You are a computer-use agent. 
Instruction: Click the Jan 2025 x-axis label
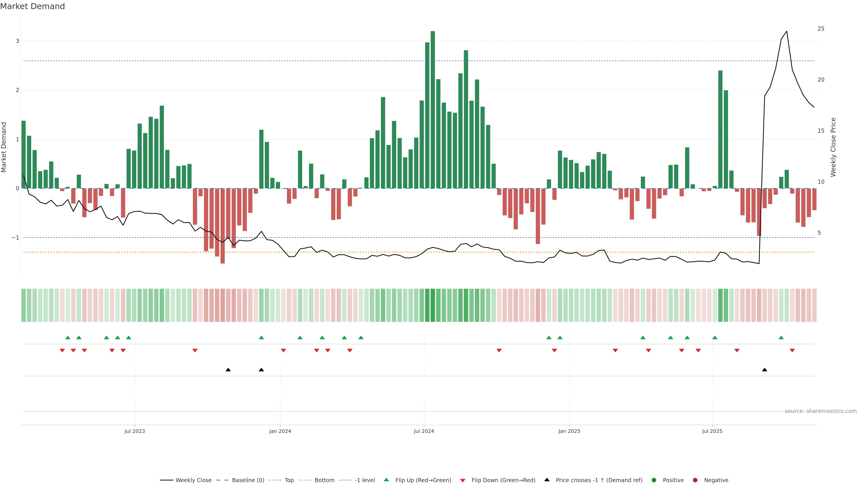tap(569, 431)
